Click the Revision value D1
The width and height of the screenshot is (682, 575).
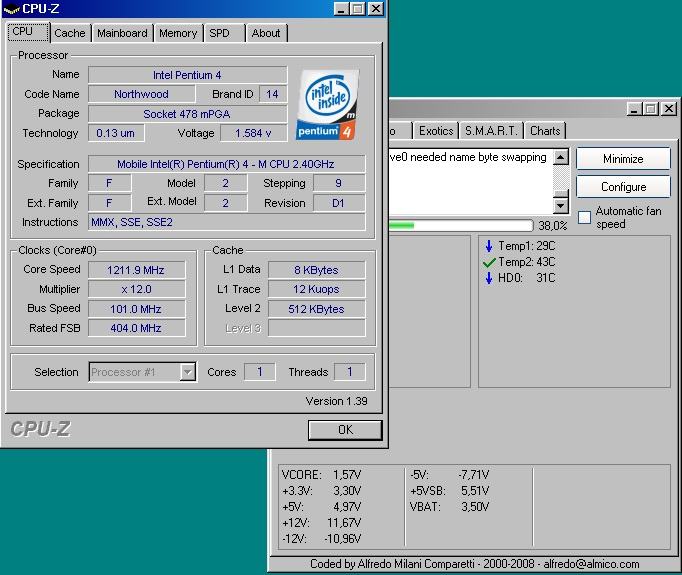point(339,203)
